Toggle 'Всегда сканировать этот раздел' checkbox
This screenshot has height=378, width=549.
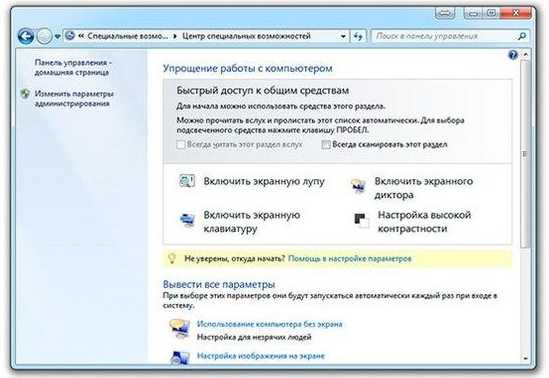326,145
